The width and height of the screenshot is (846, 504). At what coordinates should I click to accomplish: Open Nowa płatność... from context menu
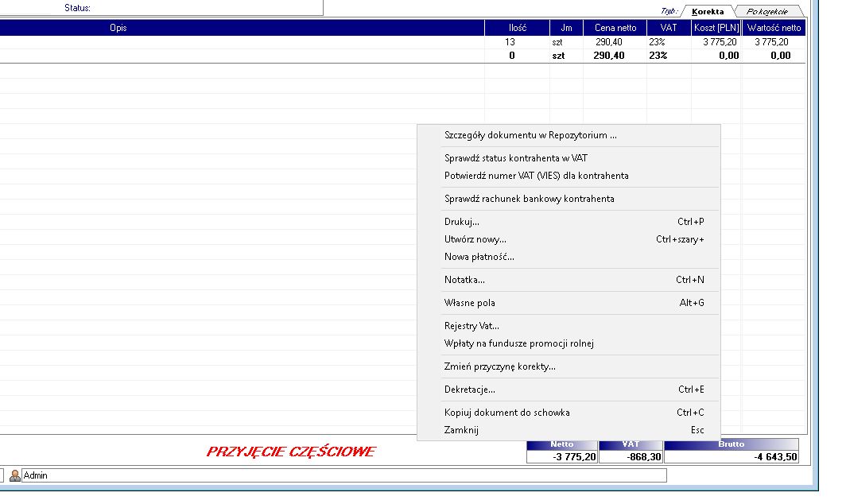click(x=479, y=257)
